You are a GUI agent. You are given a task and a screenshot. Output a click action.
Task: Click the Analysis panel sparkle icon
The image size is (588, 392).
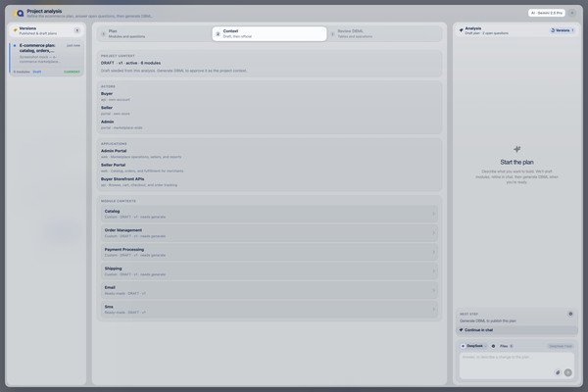[x=461, y=30]
